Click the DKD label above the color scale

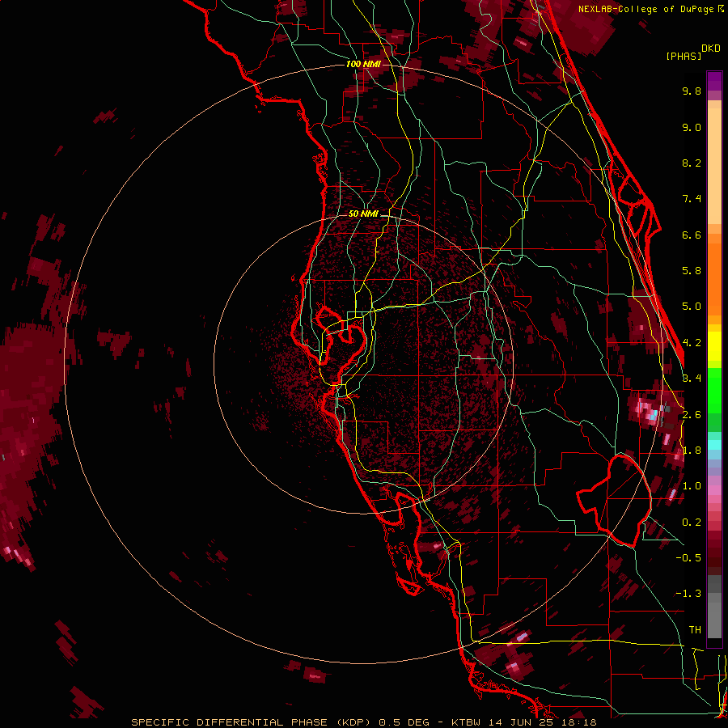(x=711, y=49)
